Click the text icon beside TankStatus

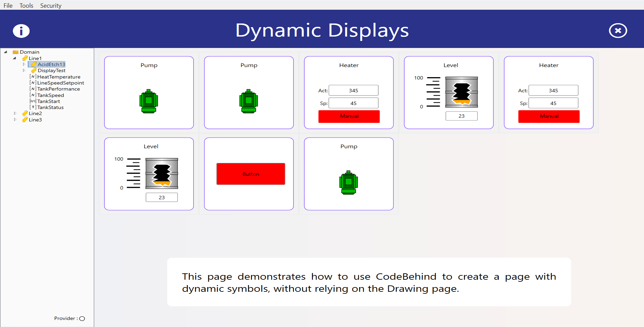[33, 107]
